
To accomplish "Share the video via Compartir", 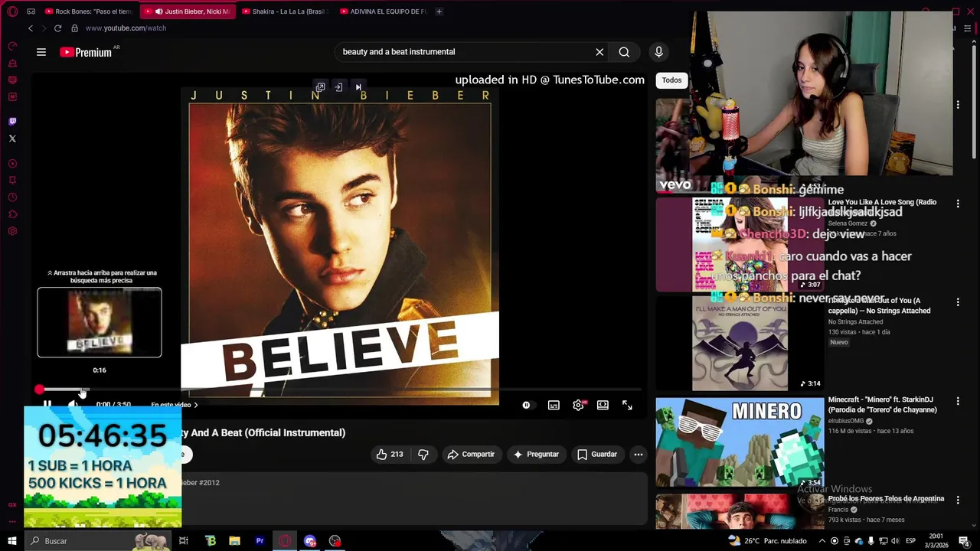I will tap(471, 455).
